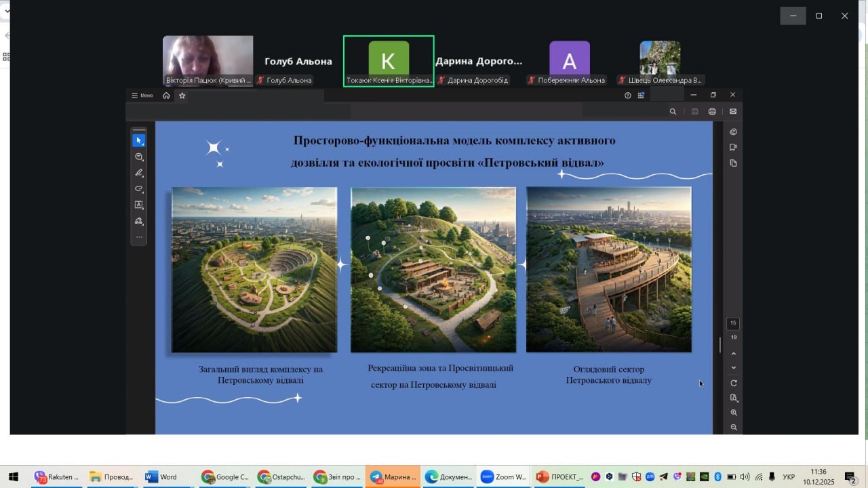Pick the freehand lasso draw tool
Viewport: 868px width, 488px height.
[139, 189]
